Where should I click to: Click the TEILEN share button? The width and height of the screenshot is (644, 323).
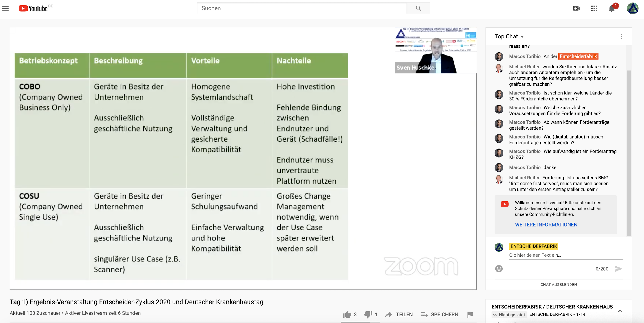[399, 314]
